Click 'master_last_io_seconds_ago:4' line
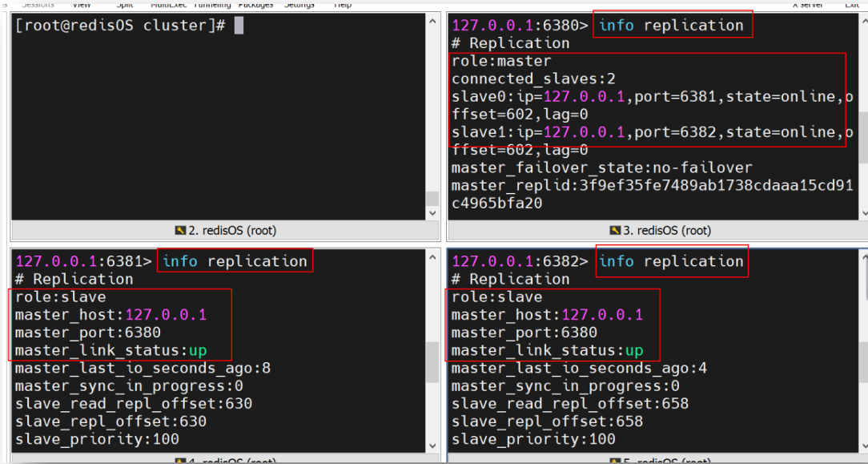Screen dimensions: 868x464 [579, 368]
